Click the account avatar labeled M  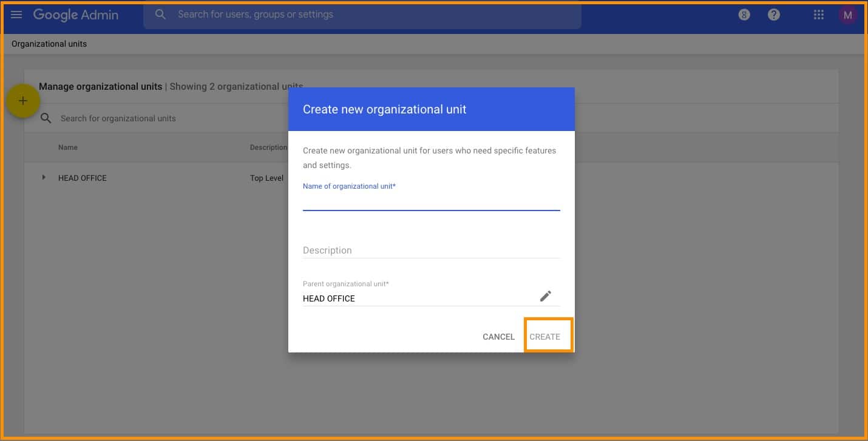(x=848, y=15)
